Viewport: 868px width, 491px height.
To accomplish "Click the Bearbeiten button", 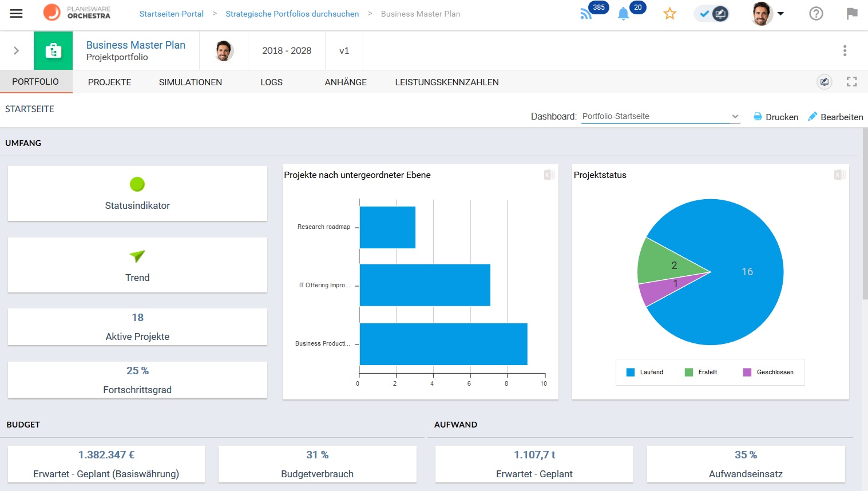I will pos(835,117).
